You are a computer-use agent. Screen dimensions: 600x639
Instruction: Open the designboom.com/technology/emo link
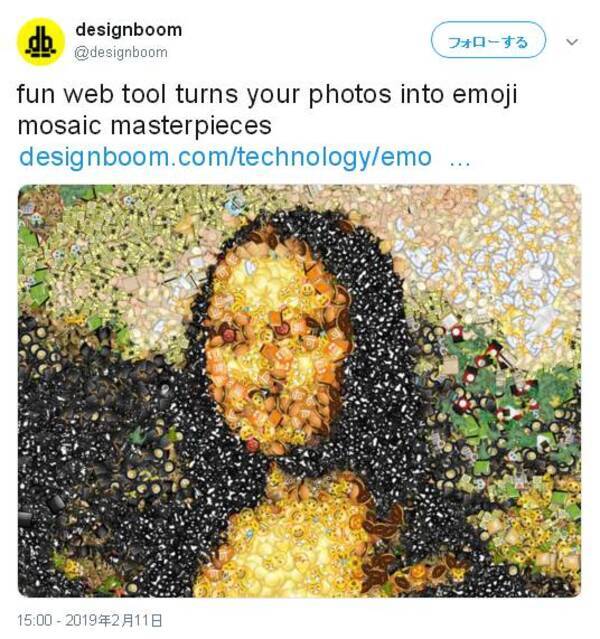[225, 157]
